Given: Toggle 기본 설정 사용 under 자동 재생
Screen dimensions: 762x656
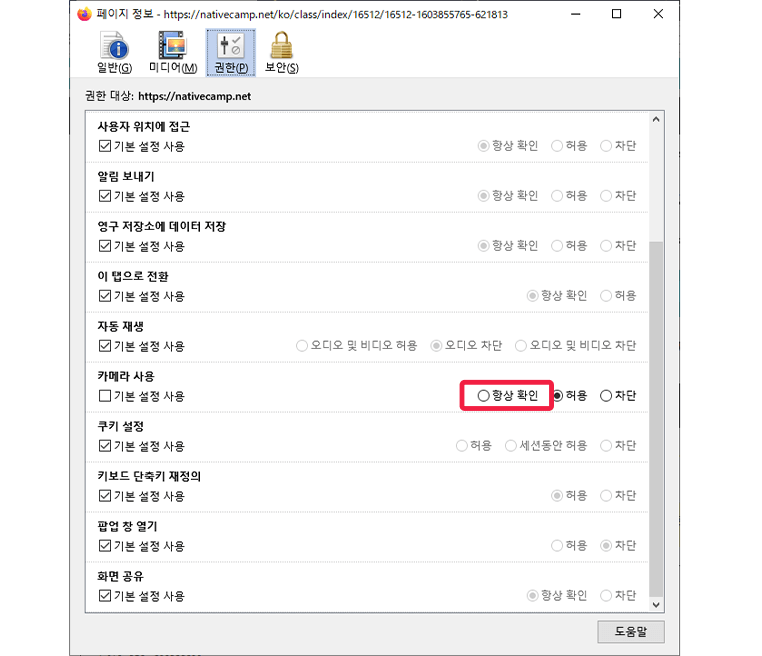Looking at the screenshot, I should click(104, 346).
